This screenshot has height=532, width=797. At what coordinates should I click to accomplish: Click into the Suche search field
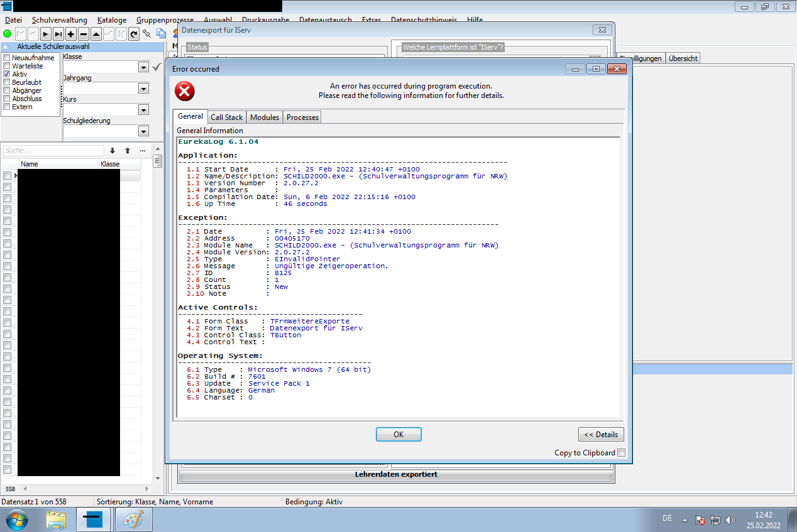[53, 151]
